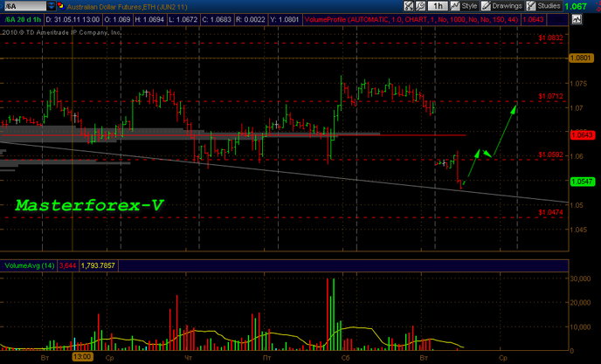Screen dimensions: 601x364
Task: Click the Пт day label on time axis
Action: 266,358
